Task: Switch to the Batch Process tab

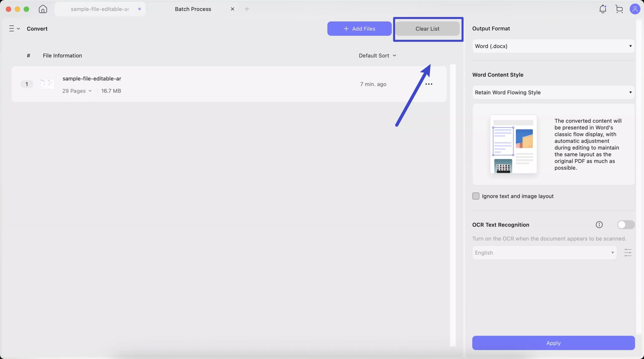Action: [x=193, y=9]
